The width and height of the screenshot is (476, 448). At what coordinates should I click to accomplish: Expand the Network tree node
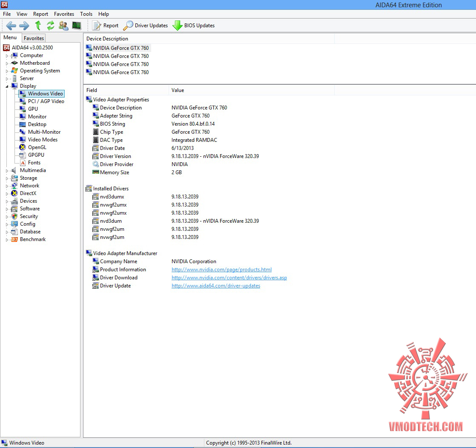tap(7, 186)
